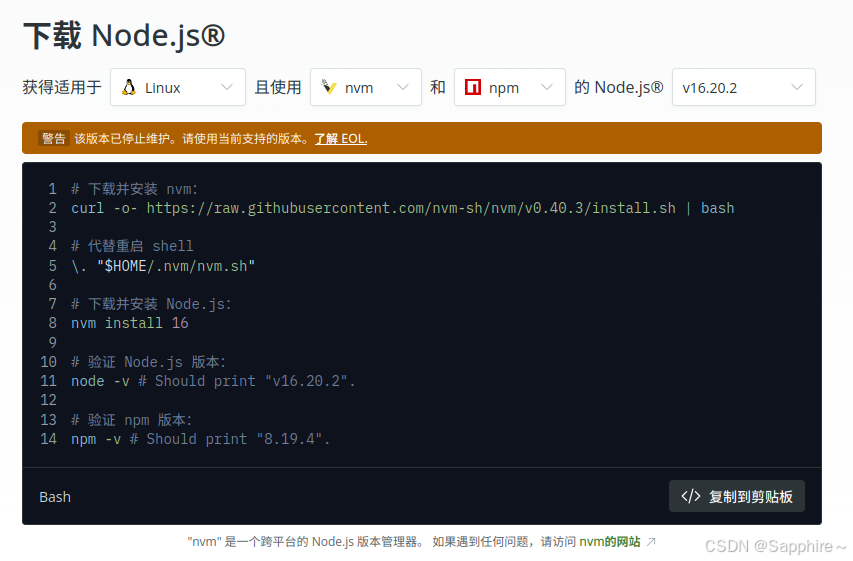Click the "# 验证 npm 版本:" comment
Image resolution: width=853 pixels, height=561 pixels.
tap(132, 420)
